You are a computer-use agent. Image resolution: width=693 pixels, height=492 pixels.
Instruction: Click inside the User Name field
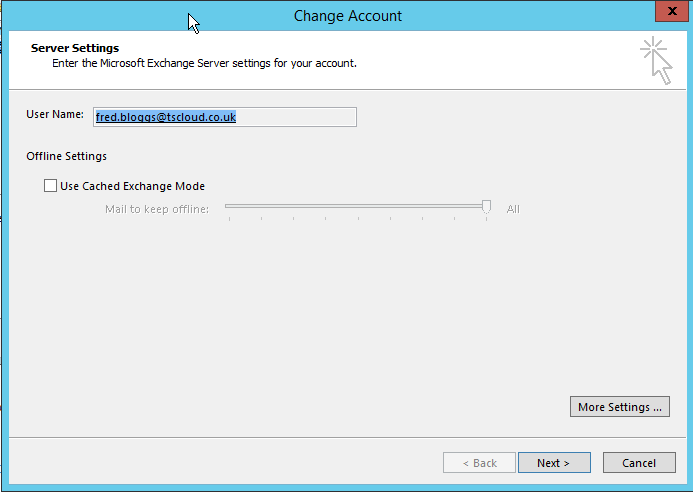[x=225, y=117]
